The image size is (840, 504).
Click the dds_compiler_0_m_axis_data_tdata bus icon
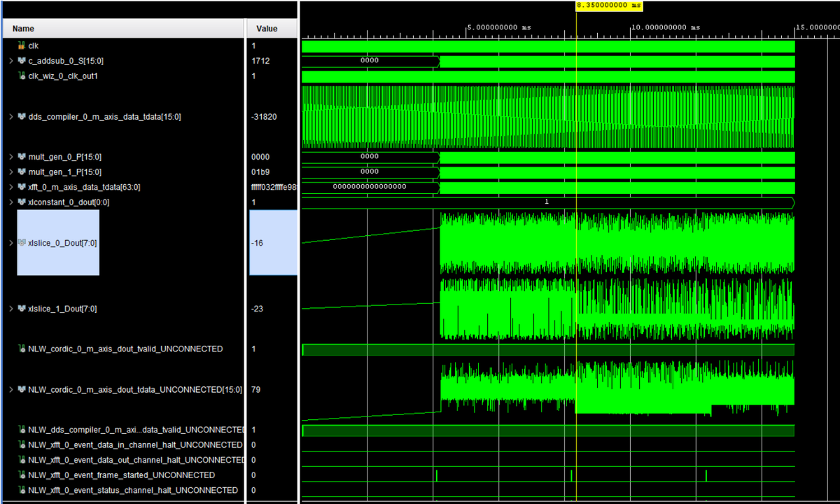coord(22,117)
